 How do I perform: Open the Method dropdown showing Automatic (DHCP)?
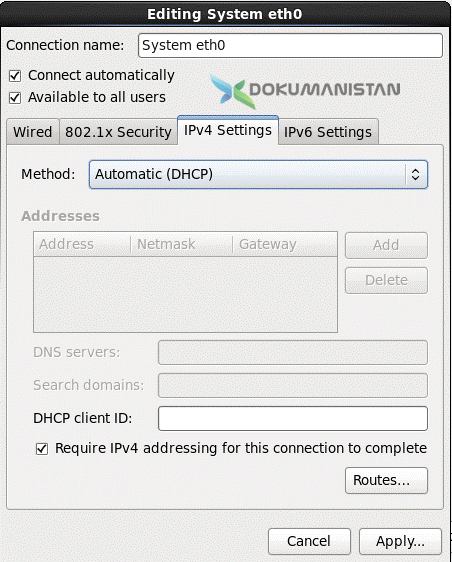click(x=258, y=175)
